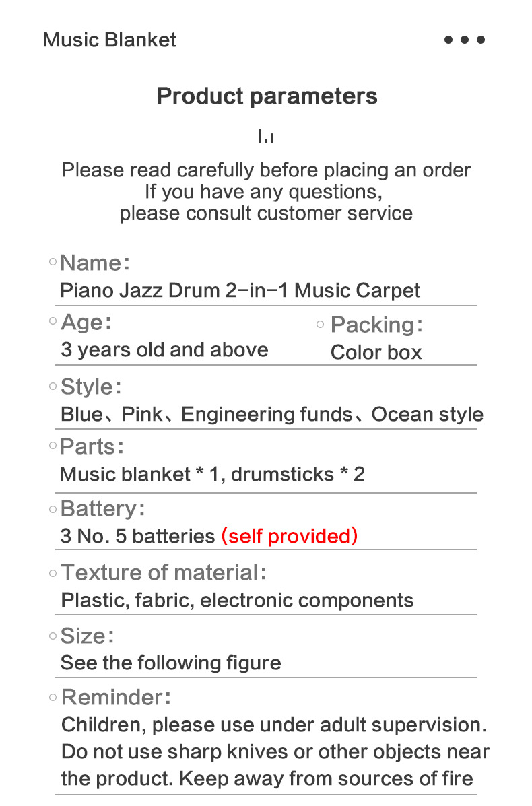The height and width of the screenshot is (806, 532).
Task: Click the "3 years old and above" value
Action: point(164,349)
